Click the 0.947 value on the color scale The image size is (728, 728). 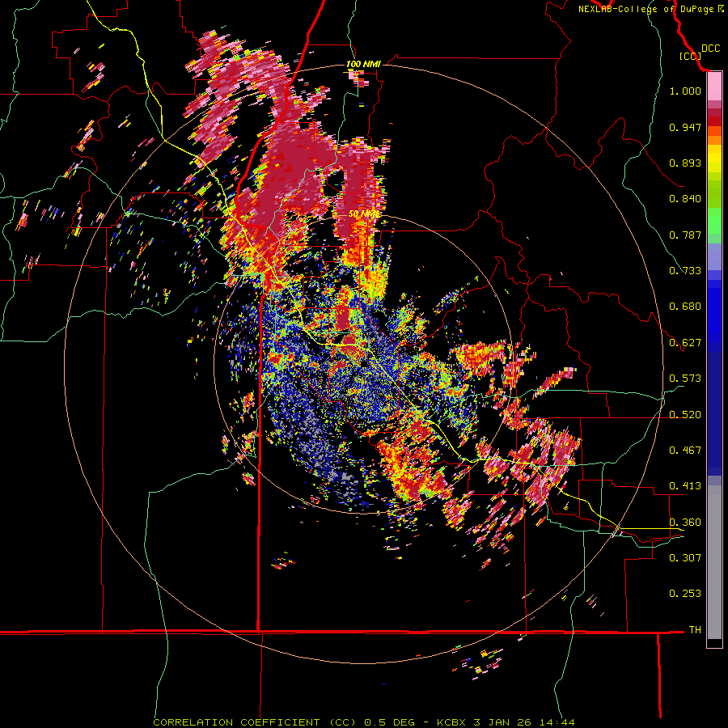pos(685,127)
